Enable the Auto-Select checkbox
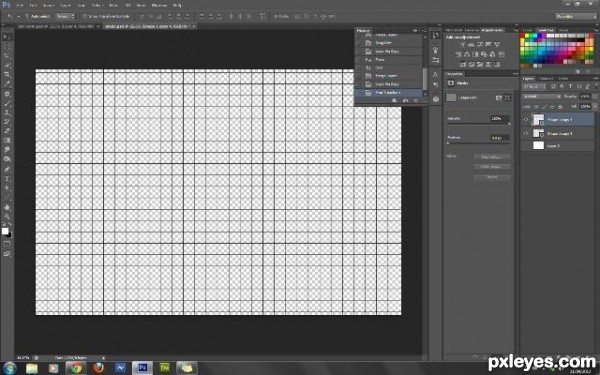 click(27, 16)
